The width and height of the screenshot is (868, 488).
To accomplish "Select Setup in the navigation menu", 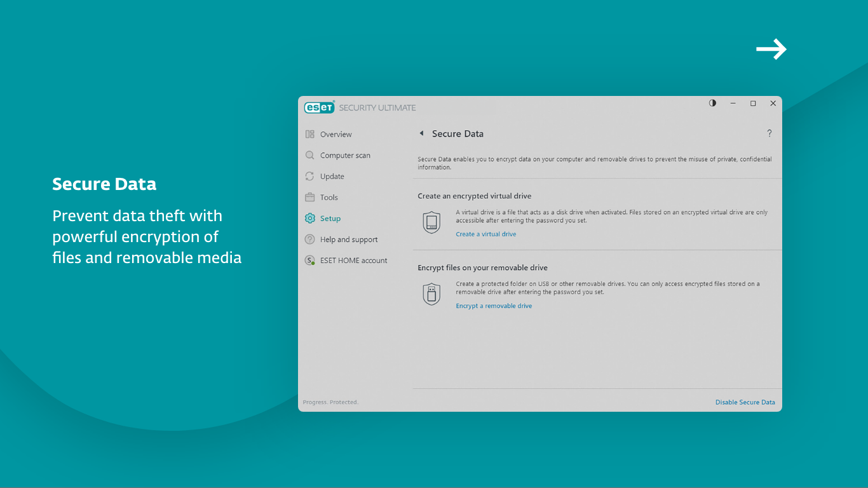I will [330, 218].
